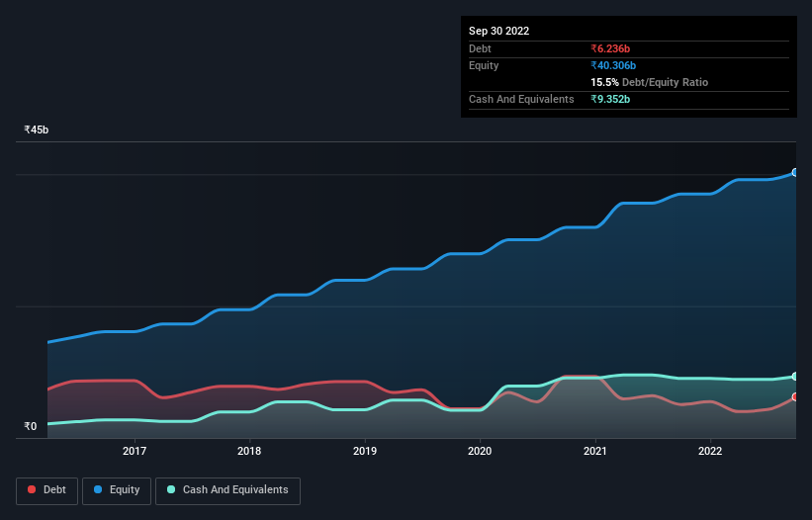Click the ₹40.306b Equity value
Viewport: 812px width, 520px height.
point(613,65)
